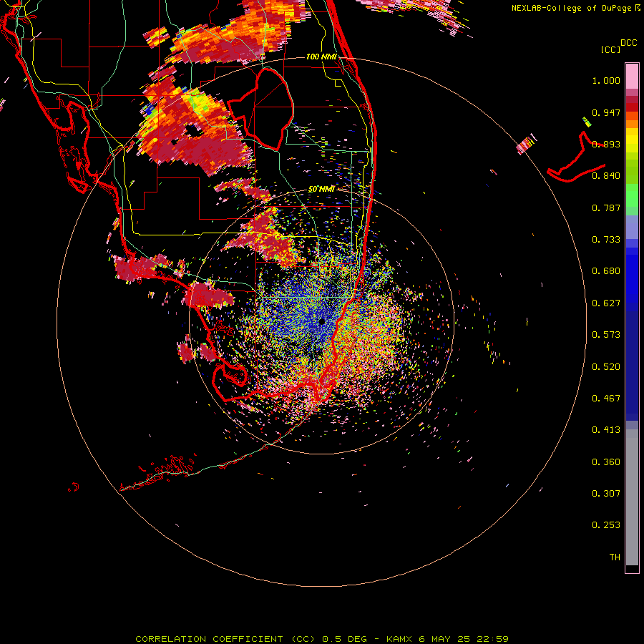Click the 22:59 timestamp

[x=492, y=639]
